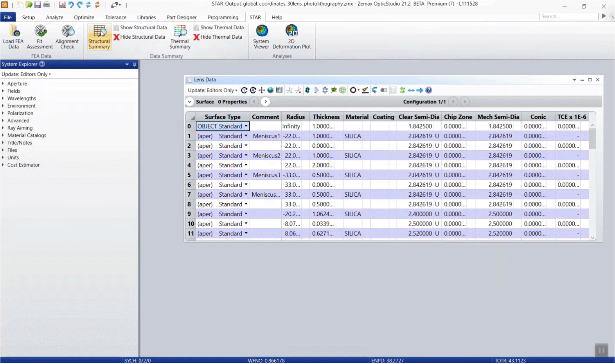Click the blue Update refresh icon
The height and width of the screenshot is (364, 615).
tap(88, 5)
